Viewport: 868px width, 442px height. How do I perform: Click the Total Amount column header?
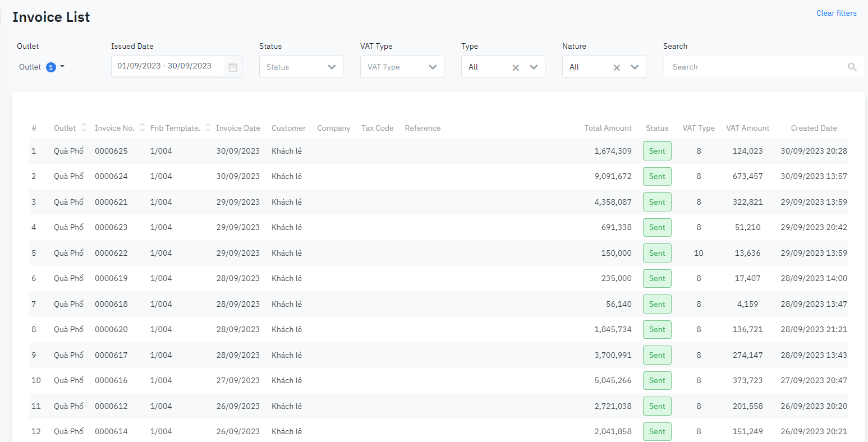pyautogui.click(x=608, y=128)
